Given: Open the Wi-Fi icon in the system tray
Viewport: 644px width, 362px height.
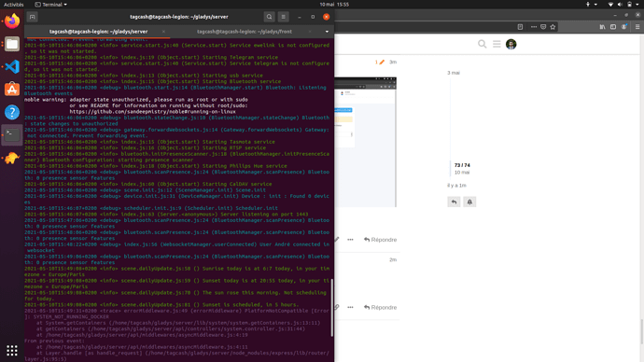Looking at the screenshot, I should pyautogui.click(x=610, y=5).
